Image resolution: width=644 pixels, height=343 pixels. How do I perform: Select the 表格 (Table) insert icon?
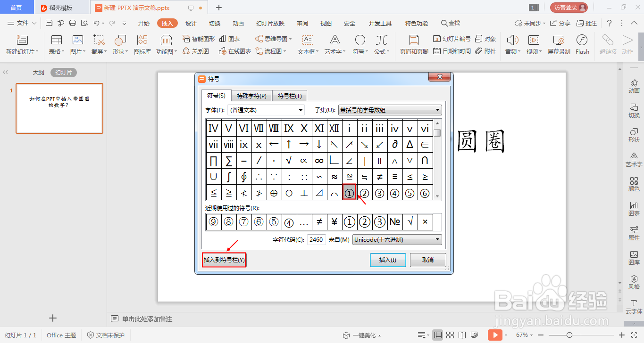coord(56,45)
